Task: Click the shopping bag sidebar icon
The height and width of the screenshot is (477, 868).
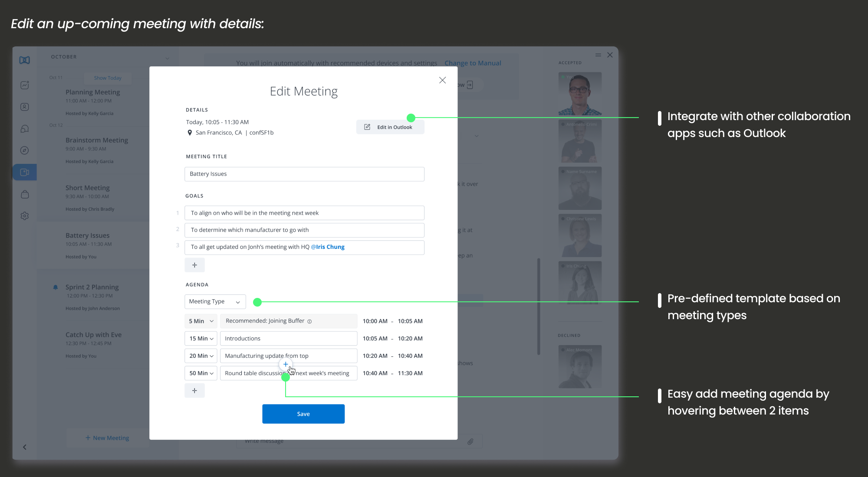Action: (25, 194)
